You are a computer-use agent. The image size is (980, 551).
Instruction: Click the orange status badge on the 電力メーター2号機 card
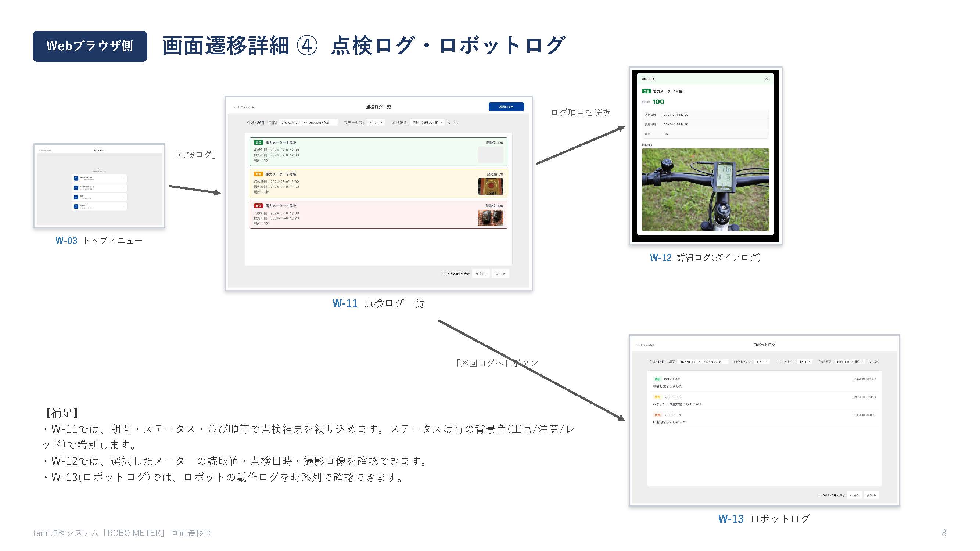coord(258,174)
